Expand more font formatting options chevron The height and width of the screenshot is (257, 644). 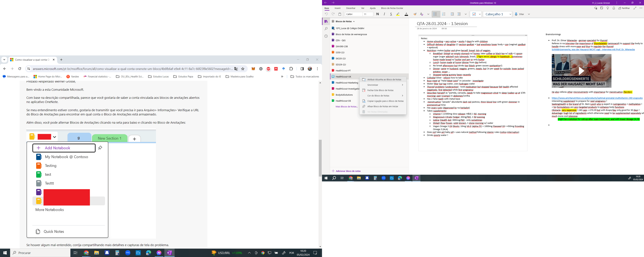pyautogui.click(x=428, y=14)
